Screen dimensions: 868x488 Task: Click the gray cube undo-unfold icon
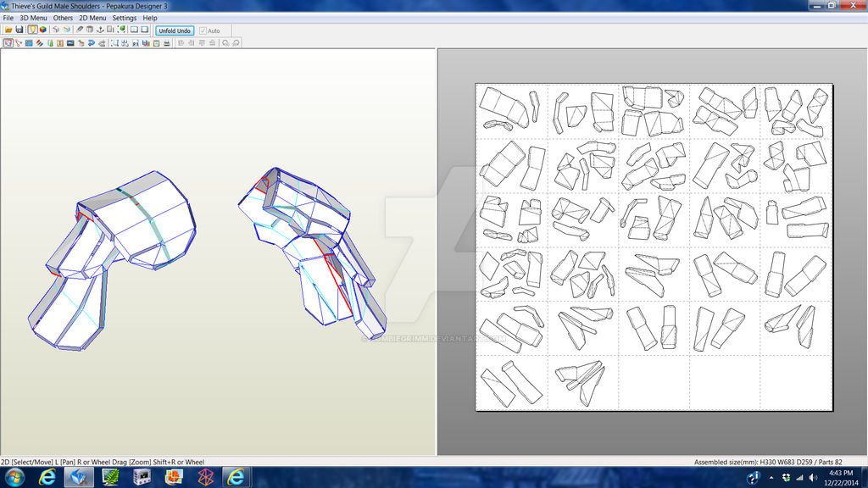coord(56,30)
